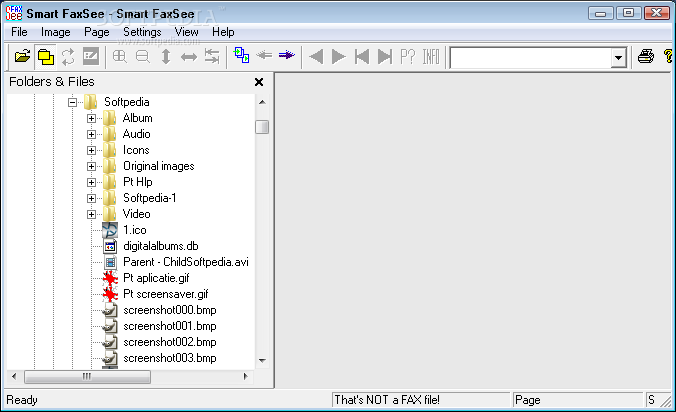The height and width of the screenshot is (412, 676).
Task: Click the digitalalbums.db file icon
Action: tap(110, 246)
